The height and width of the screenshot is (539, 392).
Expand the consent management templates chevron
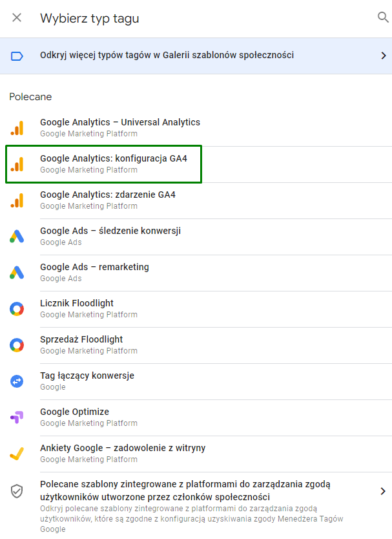[381, 491]
